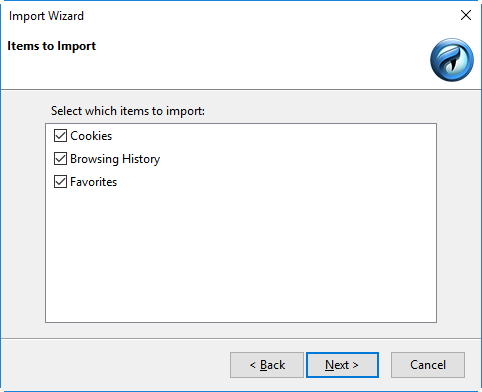
Task: Proceed with the Next button
Action: point(342,365)
